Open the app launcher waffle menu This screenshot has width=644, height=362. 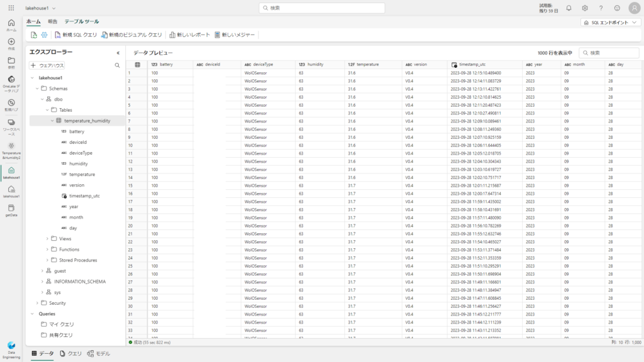11,8
